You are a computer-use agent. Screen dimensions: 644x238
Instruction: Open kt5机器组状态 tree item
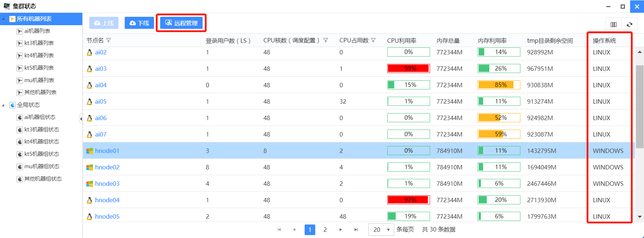(41, 154)
